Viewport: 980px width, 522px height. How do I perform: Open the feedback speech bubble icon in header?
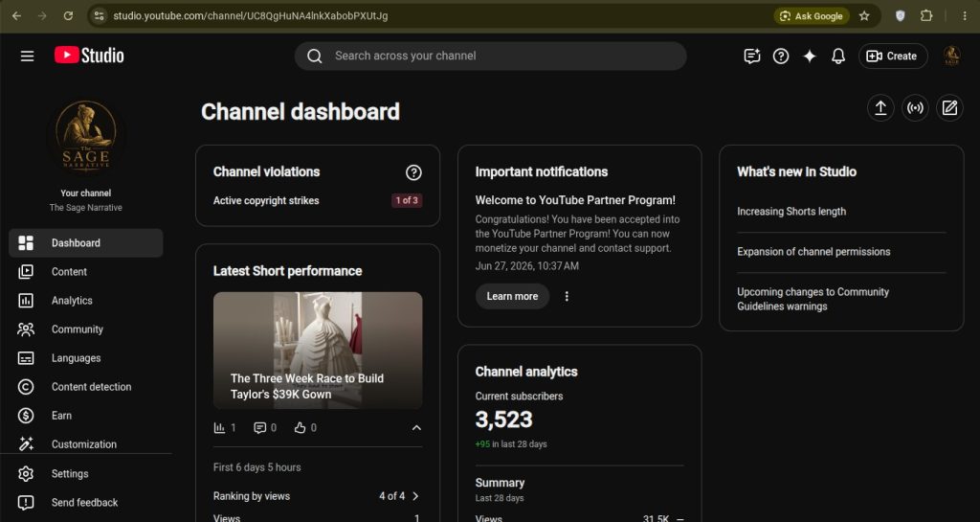pos(752,57)
